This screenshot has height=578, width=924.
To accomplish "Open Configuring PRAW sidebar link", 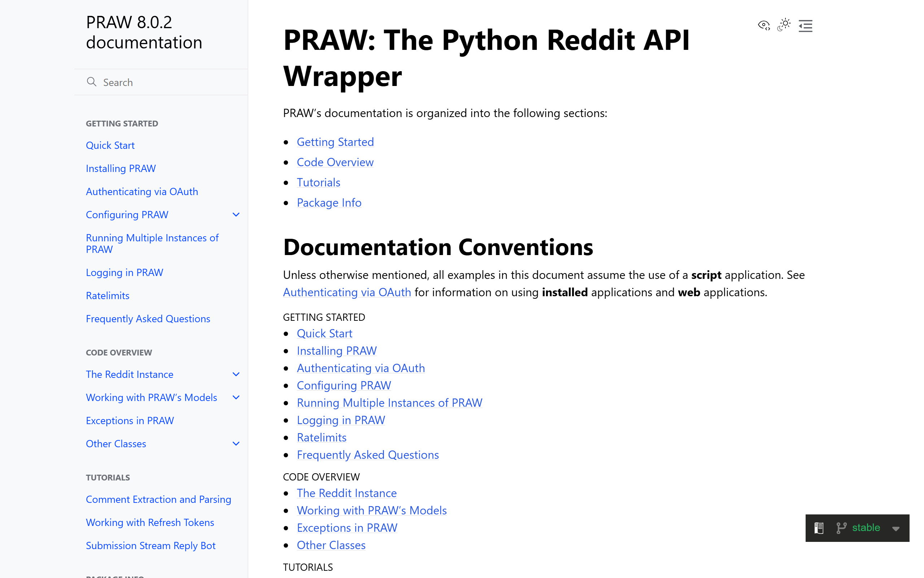I will tap(127, 215).
